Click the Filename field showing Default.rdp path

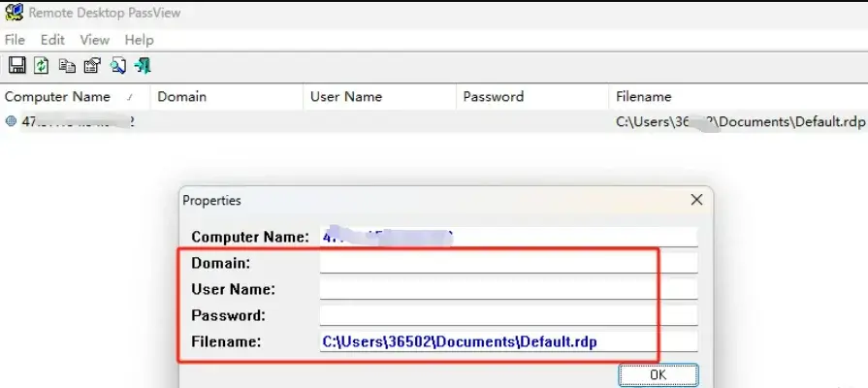pos(508,342)
